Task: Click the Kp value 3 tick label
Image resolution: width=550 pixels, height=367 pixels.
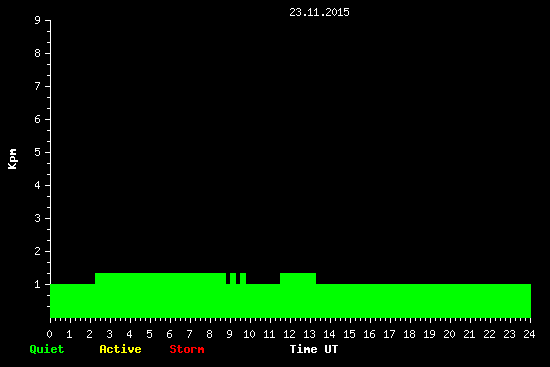Action: point(38,218)
